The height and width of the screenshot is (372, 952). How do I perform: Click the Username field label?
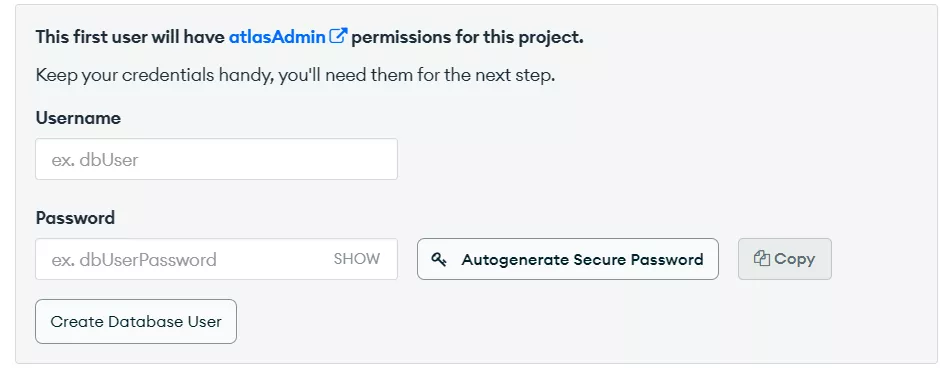[x=78, y=118]
